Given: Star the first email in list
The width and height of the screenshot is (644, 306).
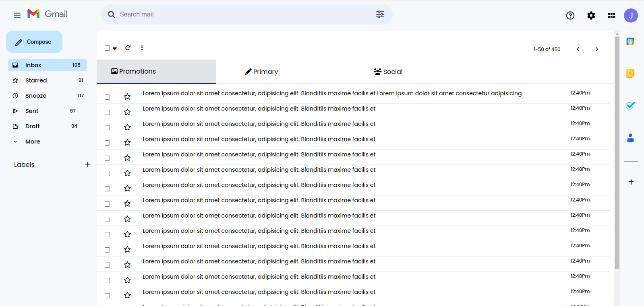Looking at the screenshot, I should pos(127,97).
